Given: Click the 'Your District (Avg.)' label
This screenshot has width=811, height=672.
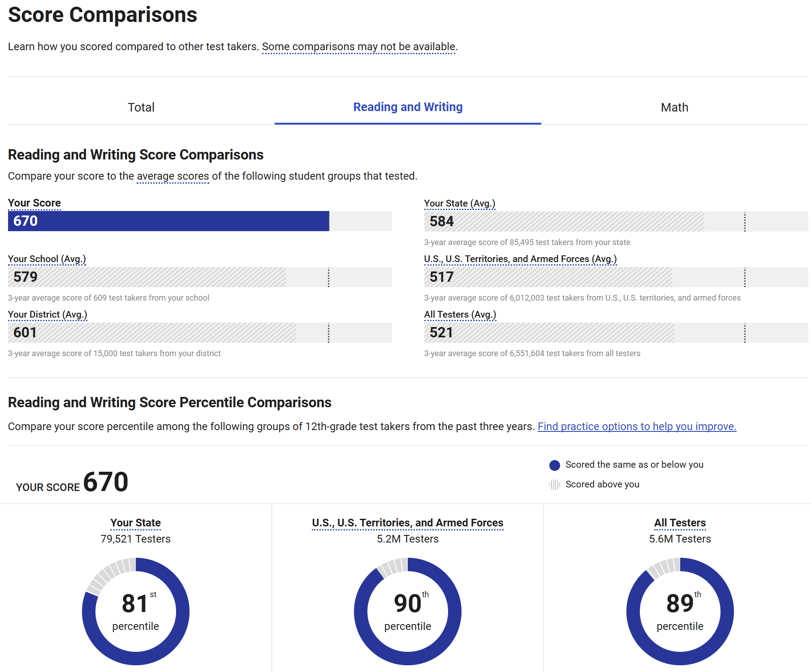Looking at the screenshot, I should coord(47,314).
